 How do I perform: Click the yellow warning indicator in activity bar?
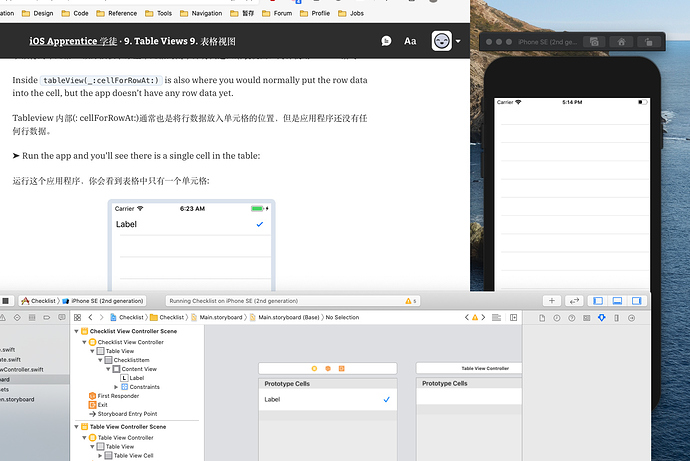[x=409, y=300]
